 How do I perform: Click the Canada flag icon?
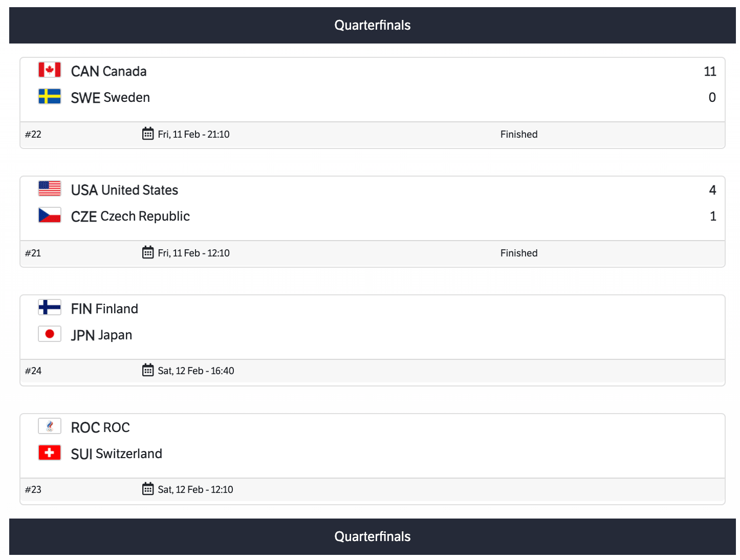[x=50, y=70]
